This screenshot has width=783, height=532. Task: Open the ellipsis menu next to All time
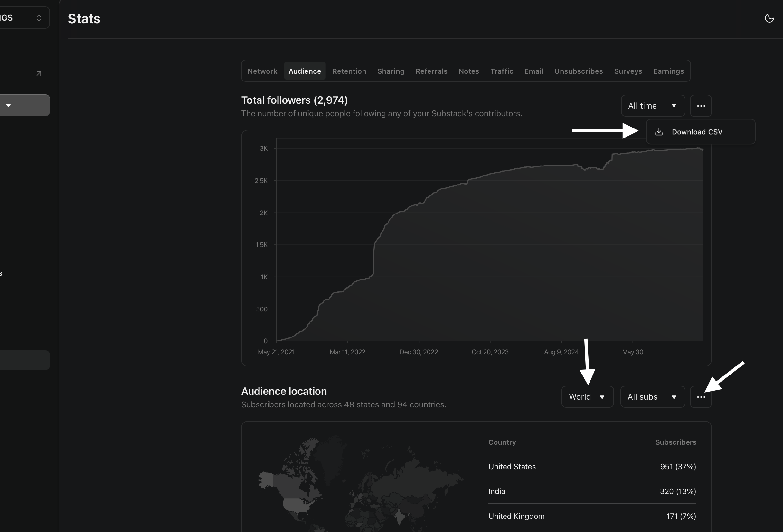701,105
